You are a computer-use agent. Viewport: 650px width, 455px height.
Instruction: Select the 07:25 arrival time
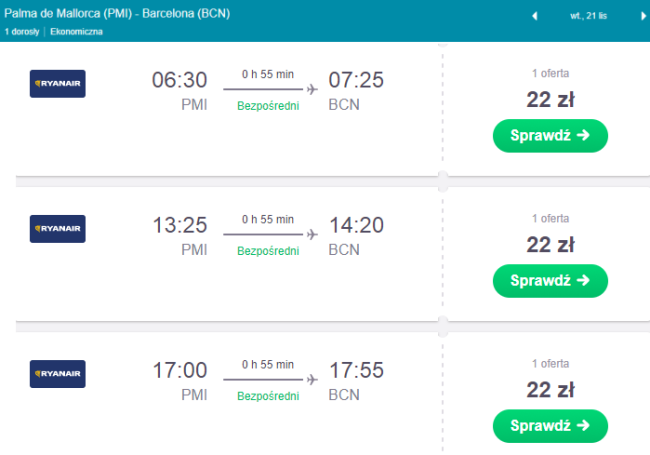pos(356,80)
